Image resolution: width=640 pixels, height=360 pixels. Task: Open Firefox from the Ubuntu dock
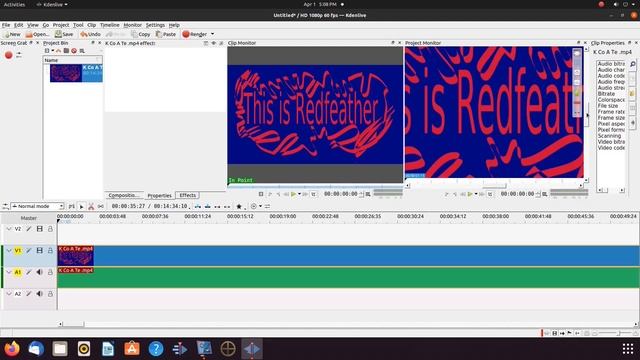[12, 349]
